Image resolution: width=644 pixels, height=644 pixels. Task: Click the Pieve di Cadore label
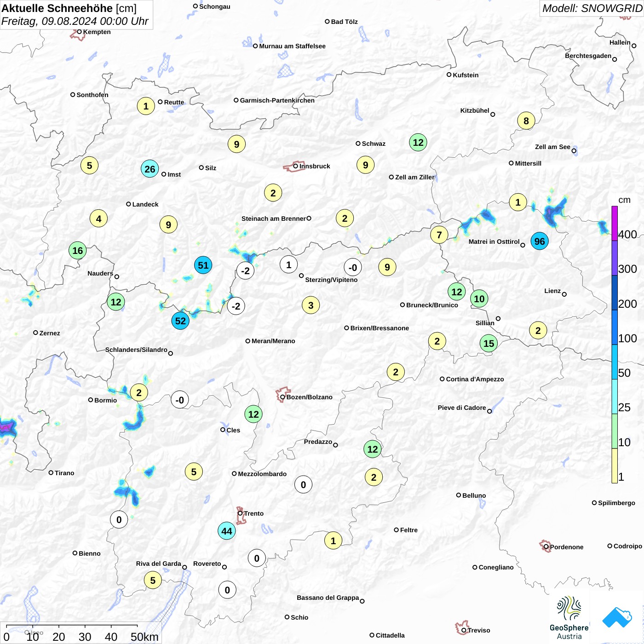tap(462, 408)
